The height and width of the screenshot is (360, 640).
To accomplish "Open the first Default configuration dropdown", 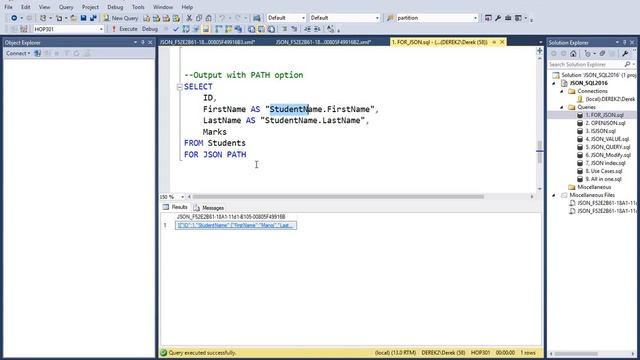I will pyautogui.click(x=303, y=18).
